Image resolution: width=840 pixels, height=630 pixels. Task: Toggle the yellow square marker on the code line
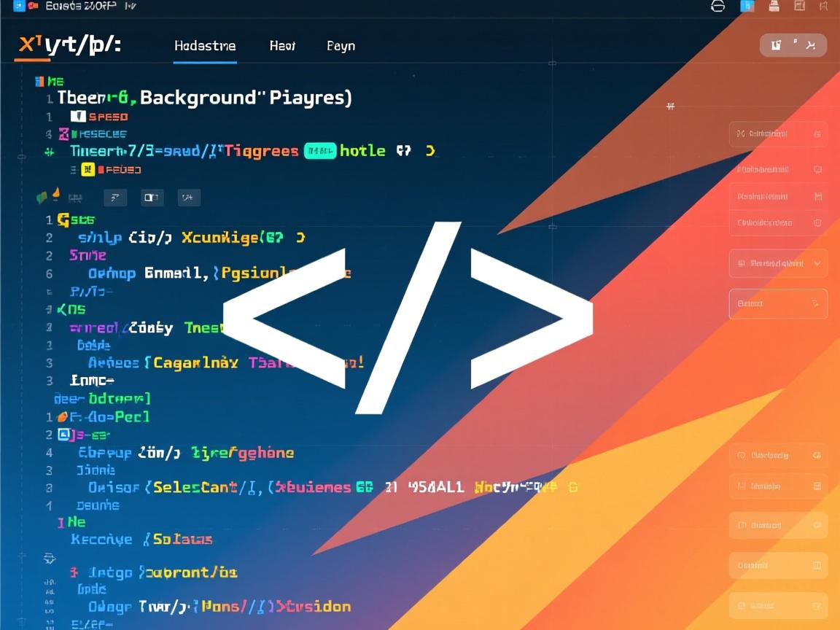click(x=87, y=170)
